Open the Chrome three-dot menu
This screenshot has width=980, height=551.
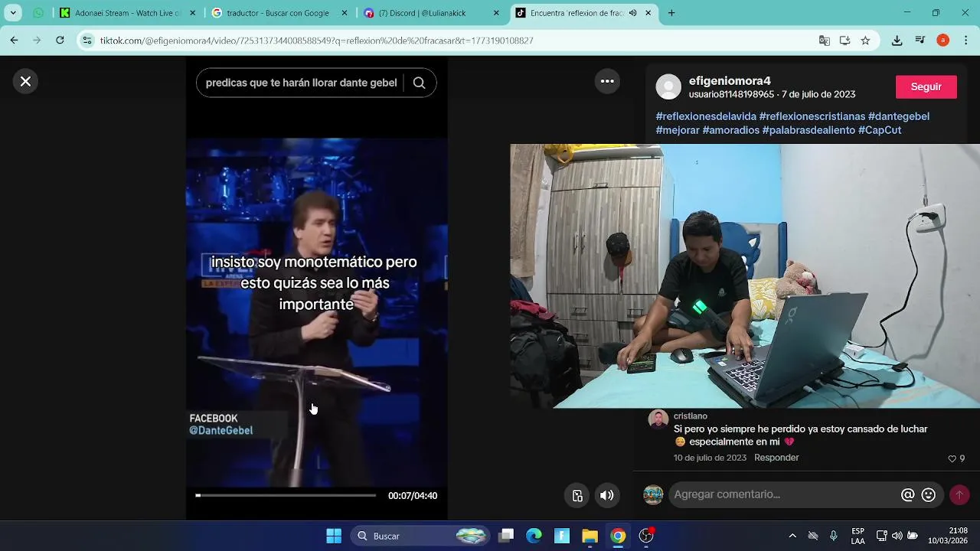(965, 41)
